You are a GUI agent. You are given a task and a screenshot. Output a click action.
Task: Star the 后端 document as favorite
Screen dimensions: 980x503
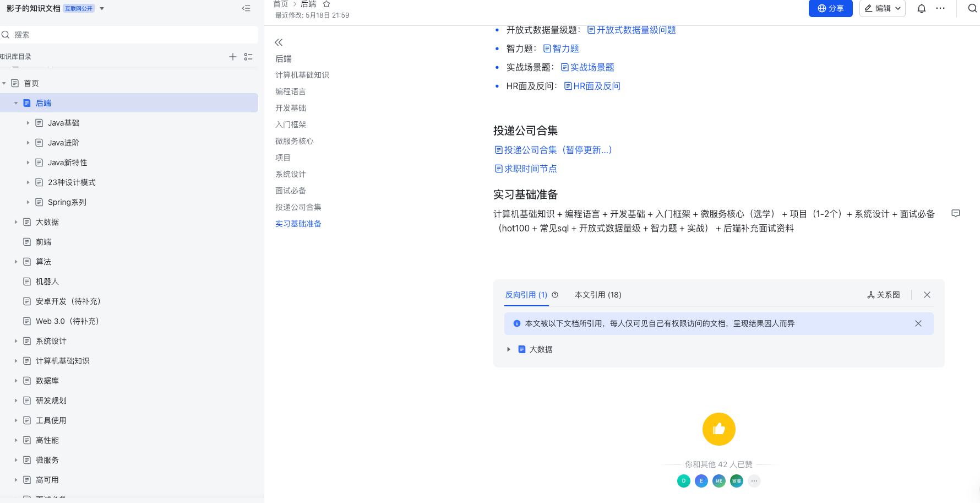coord(327,4)
